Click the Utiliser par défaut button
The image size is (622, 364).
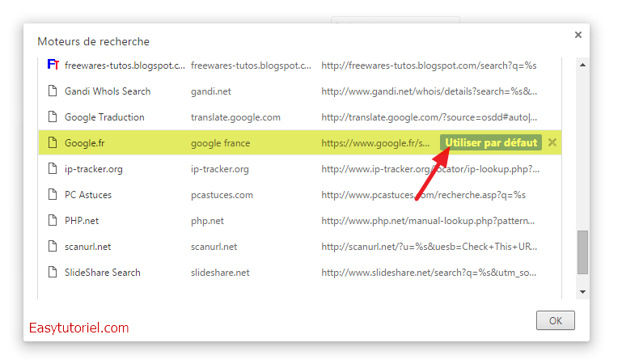pos(491,142)
